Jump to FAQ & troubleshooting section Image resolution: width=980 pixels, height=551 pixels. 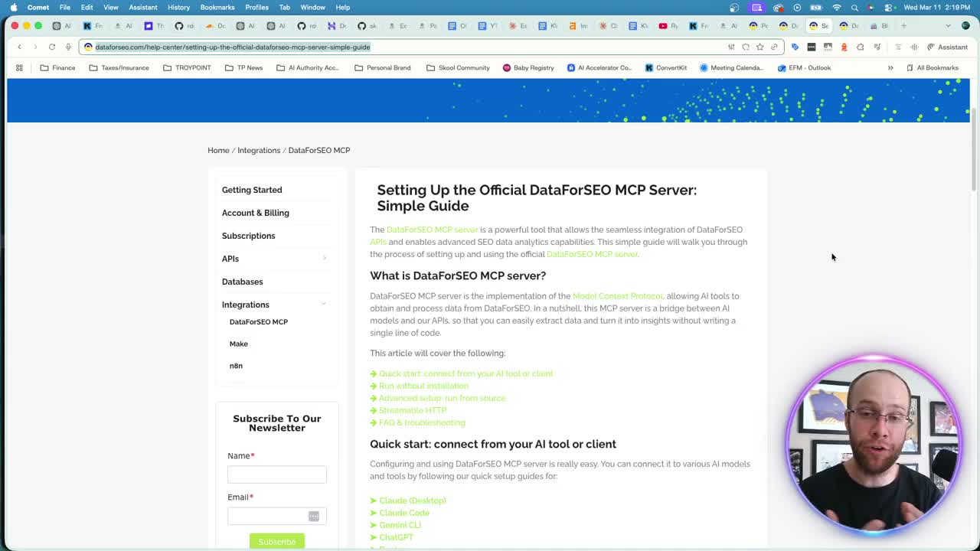[422, 422]
